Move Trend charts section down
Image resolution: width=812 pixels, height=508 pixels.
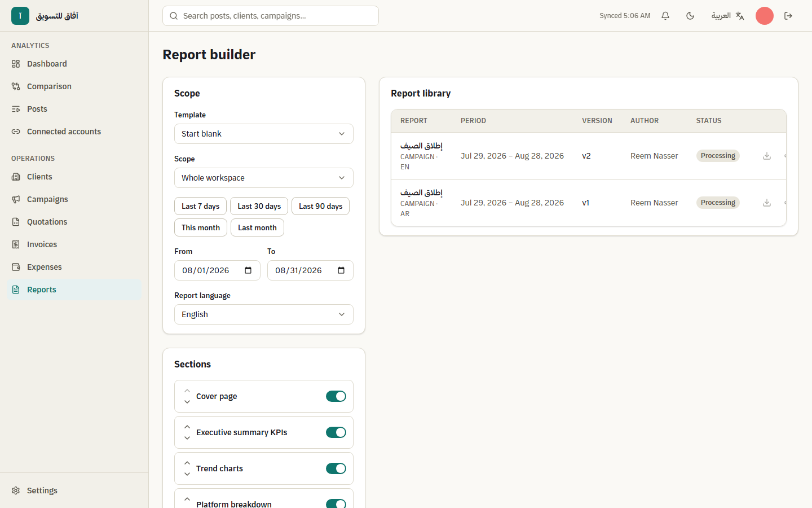[x=187, y=474]
